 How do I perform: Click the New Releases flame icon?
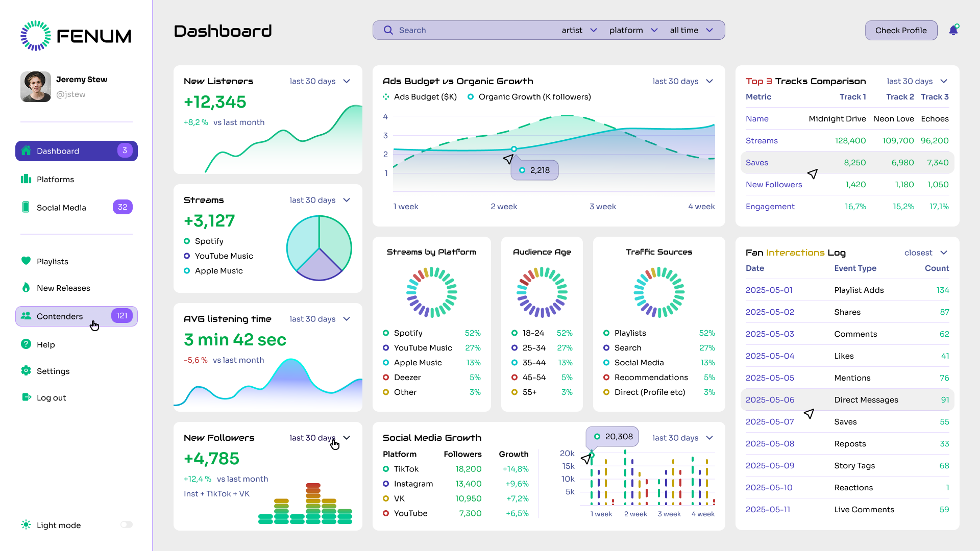click(26, 287)
